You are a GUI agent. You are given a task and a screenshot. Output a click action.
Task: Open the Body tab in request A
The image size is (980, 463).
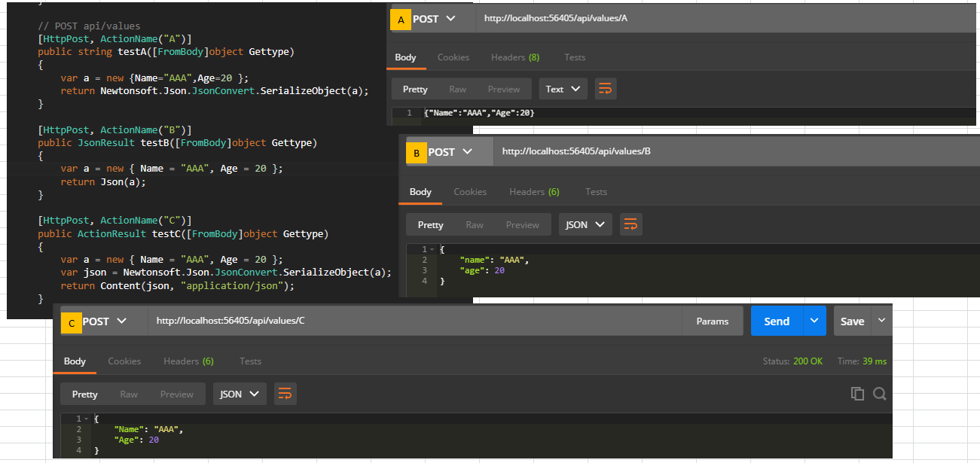[x=405, y=57]
